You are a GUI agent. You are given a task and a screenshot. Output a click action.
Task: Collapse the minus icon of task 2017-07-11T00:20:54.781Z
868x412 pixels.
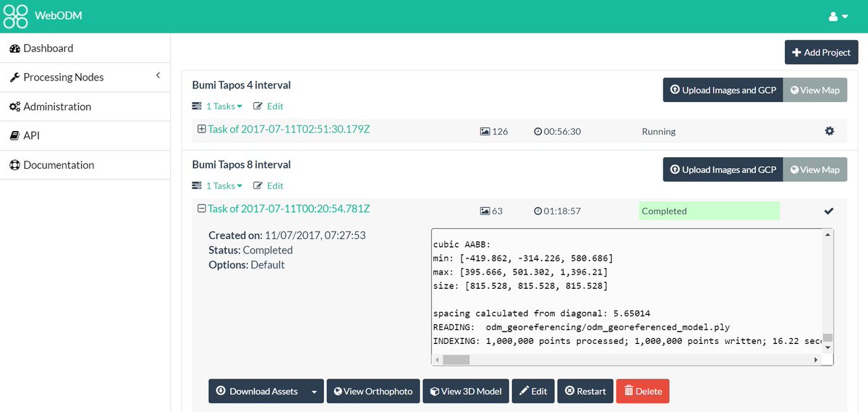[x=202, y=209]
